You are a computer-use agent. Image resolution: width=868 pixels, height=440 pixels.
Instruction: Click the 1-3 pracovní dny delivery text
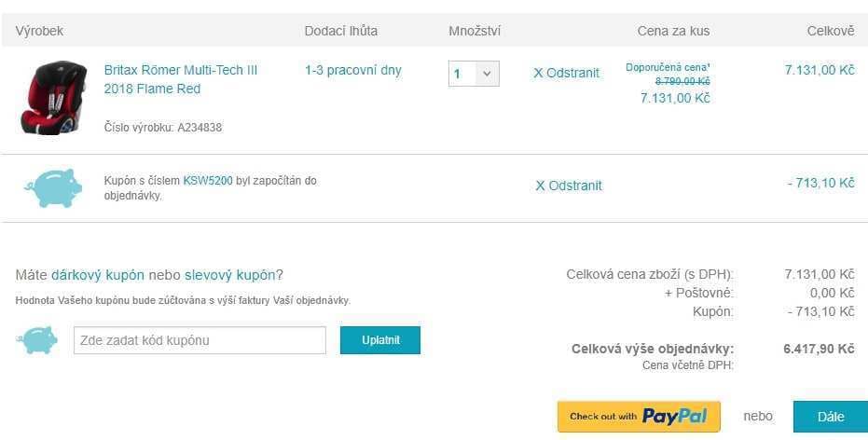coord(353,71)
